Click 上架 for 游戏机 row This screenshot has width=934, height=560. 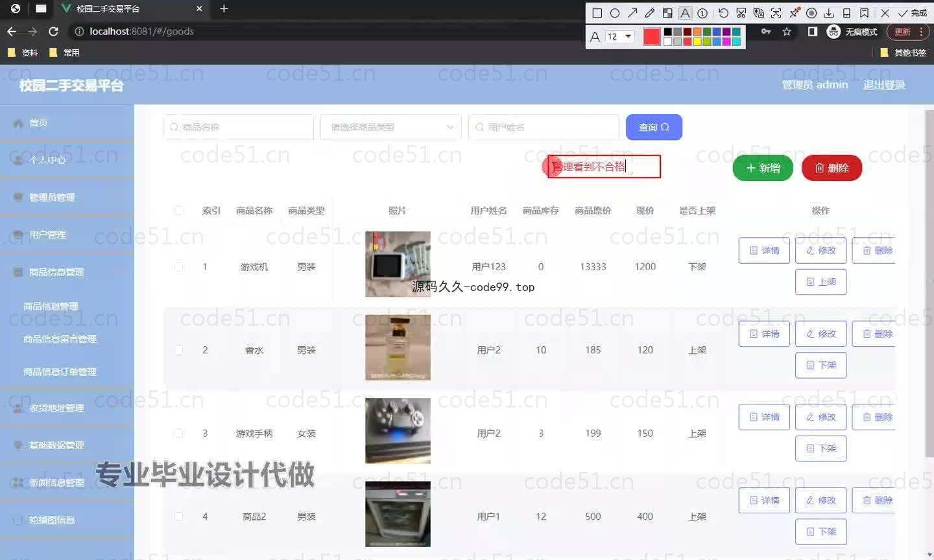point(820,282)
